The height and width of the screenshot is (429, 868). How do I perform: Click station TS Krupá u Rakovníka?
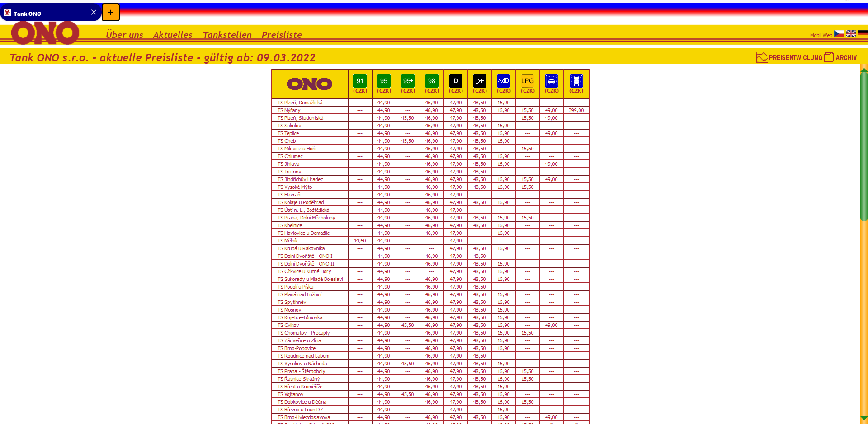click(301, 248)
